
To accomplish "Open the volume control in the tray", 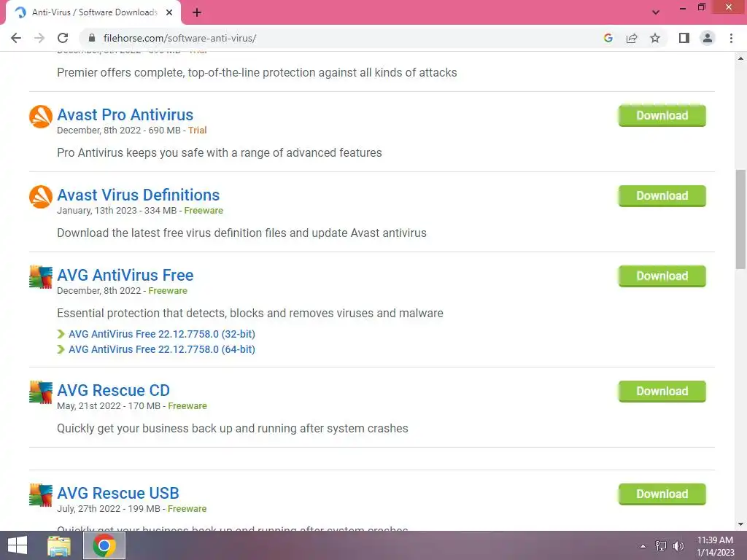I will [678, 546].
